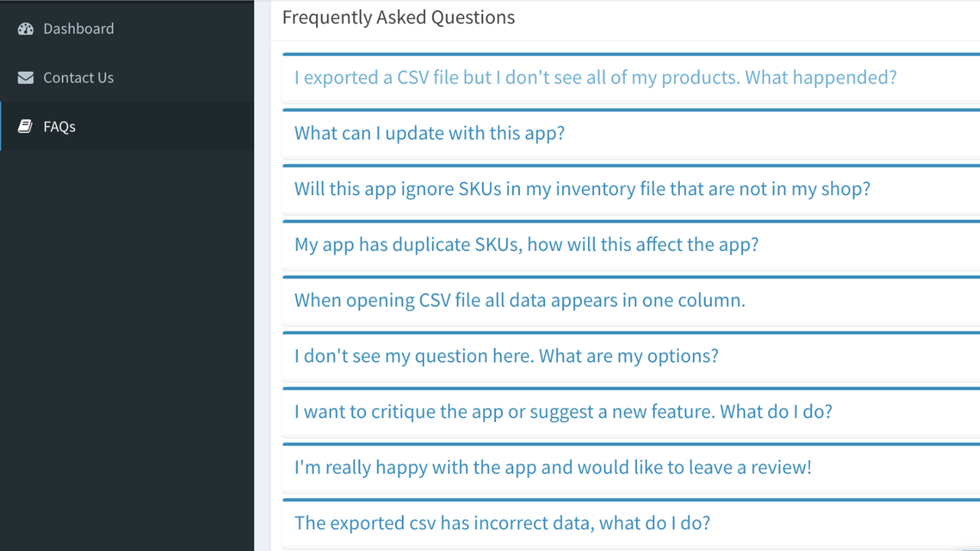Open the CSV data in one column FAQ

point(519,300)
